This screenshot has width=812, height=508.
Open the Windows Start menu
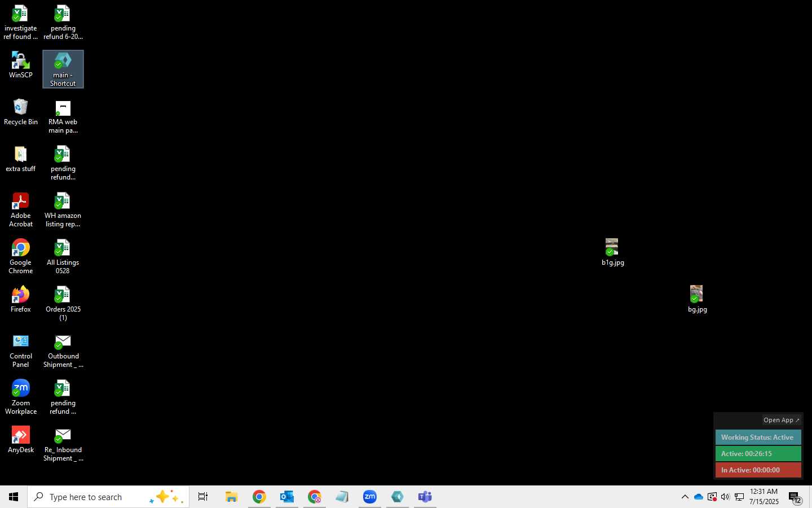14,497
